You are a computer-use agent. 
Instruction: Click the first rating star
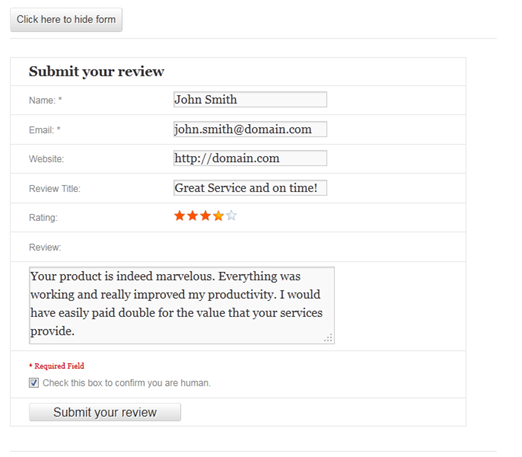[180, 216]
